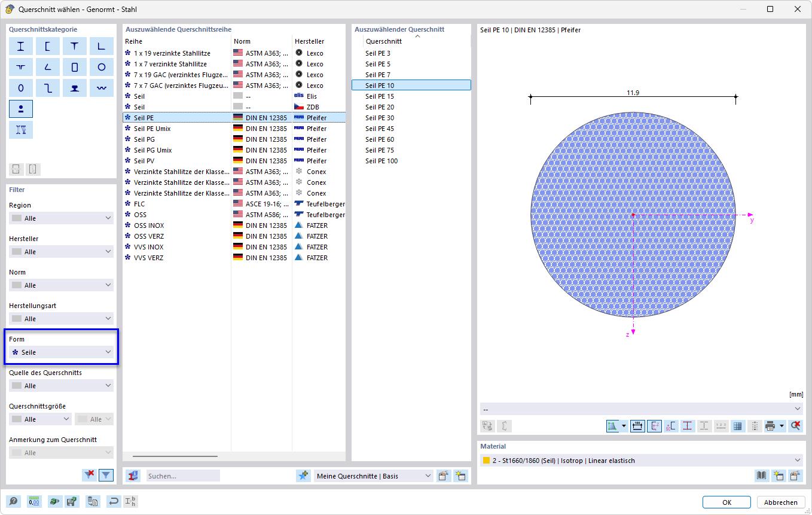This screenshot has height=515, width=812.
Task: Open the material library book icon
Action: (762, 476)
